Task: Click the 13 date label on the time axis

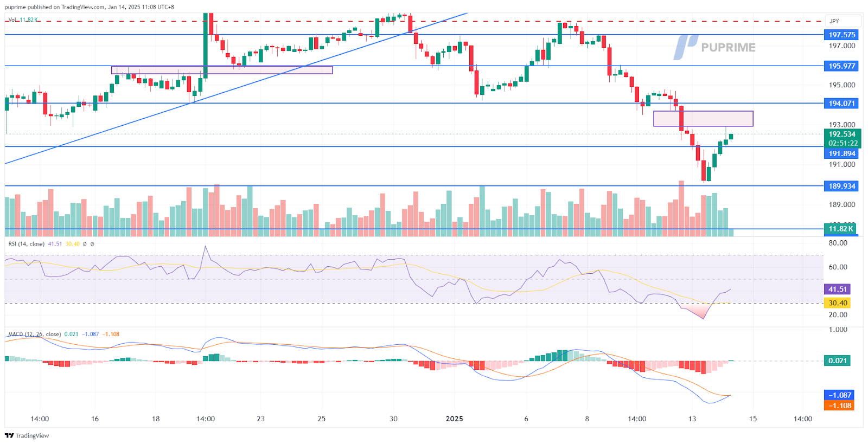Action: [692, 419]
